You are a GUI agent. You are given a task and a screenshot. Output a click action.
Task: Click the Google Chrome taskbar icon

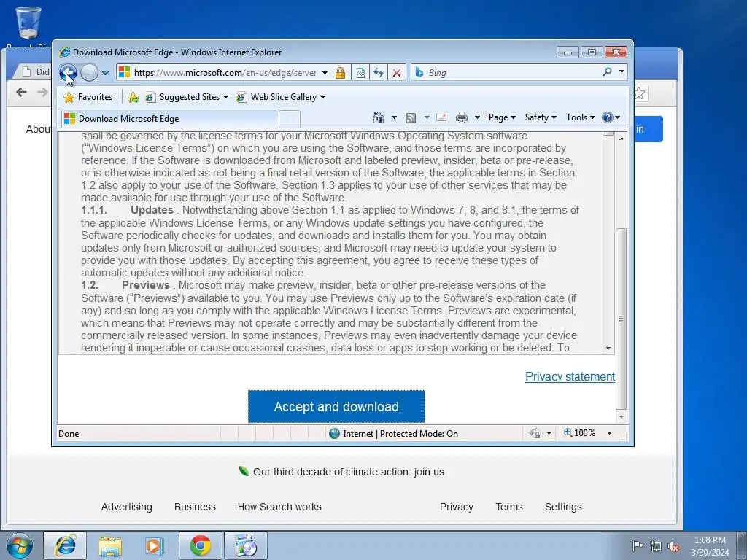point(201,545)
